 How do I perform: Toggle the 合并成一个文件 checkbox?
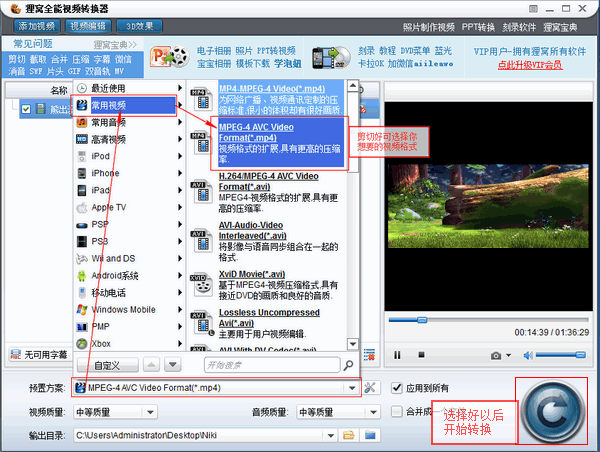coord(397,412)
